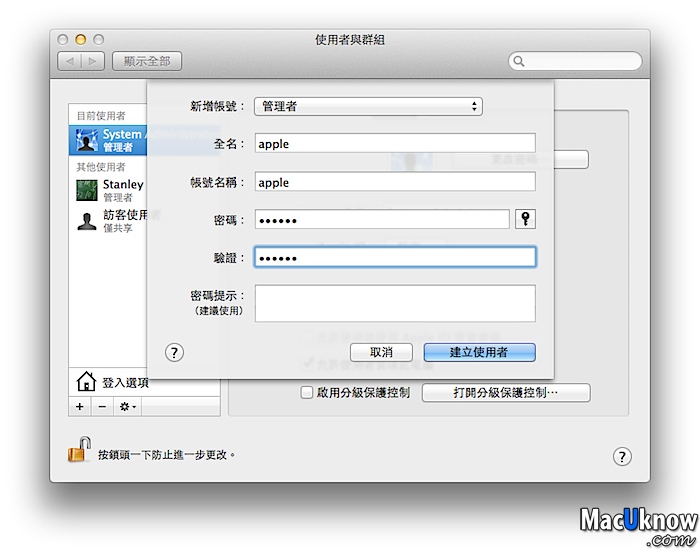The width and height of the screenshot is (700, 552).
Task: Select the Stanley user avatar
Action: (87, 190)
